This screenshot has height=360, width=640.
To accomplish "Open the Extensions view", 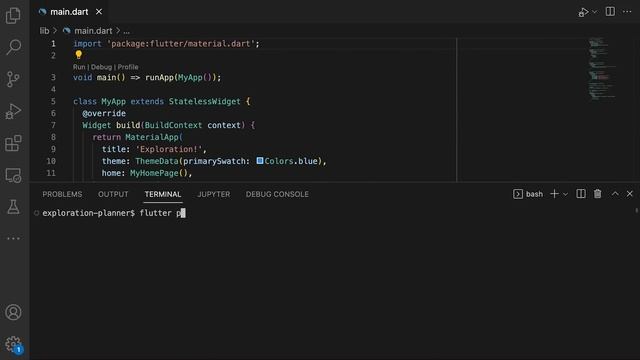I will 13,143.
